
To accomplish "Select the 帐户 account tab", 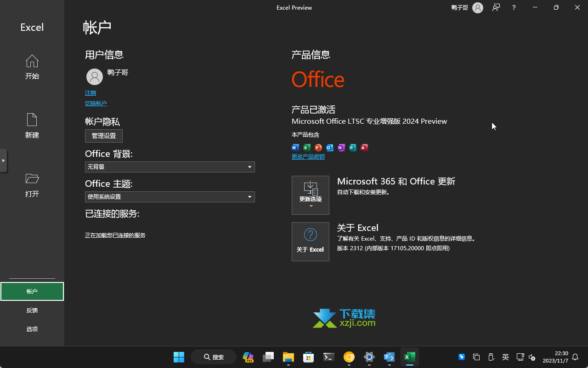I will 32,292.
